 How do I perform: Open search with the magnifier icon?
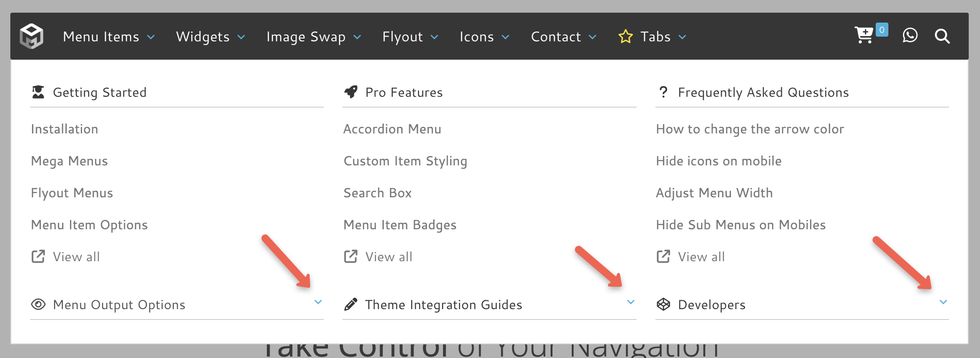pos(942,36)
